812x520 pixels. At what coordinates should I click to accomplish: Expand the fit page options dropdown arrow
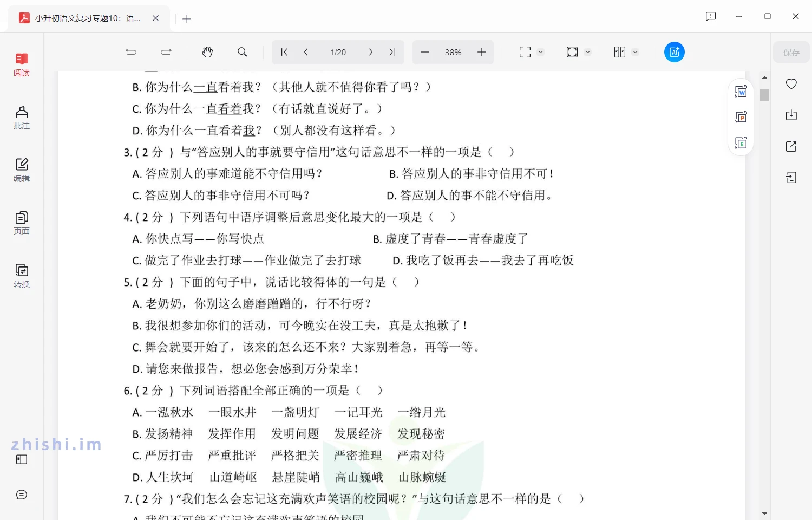click(588, 52)
